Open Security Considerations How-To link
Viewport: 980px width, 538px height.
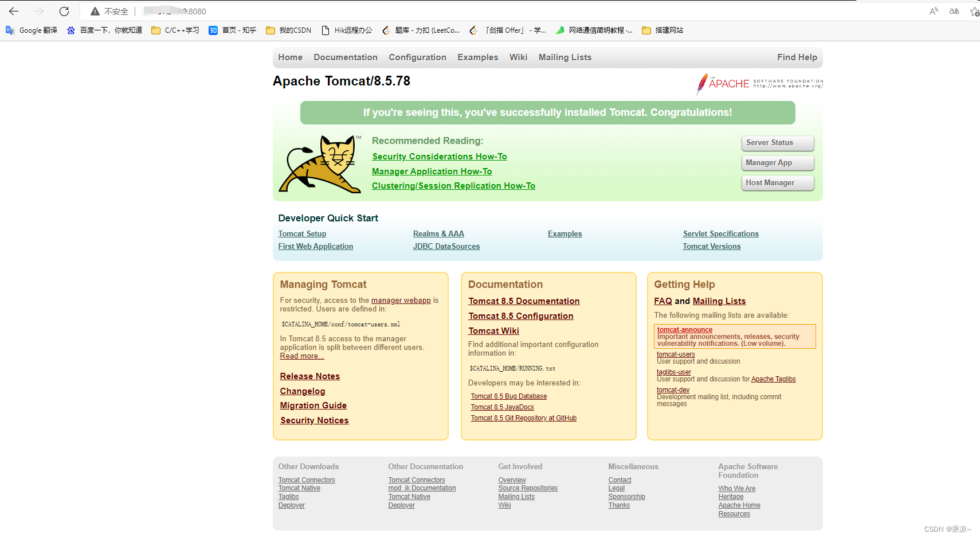(x=440, y=157)
